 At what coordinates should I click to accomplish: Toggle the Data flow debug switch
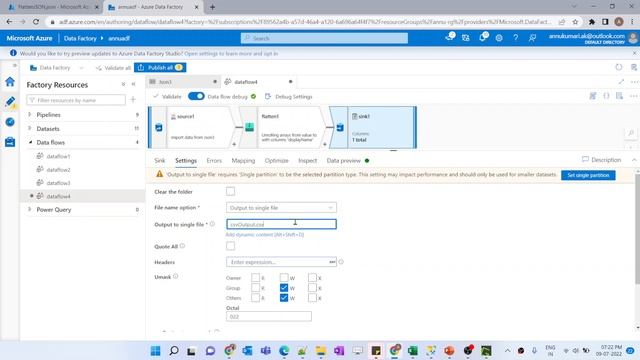[x=196, y=96]
